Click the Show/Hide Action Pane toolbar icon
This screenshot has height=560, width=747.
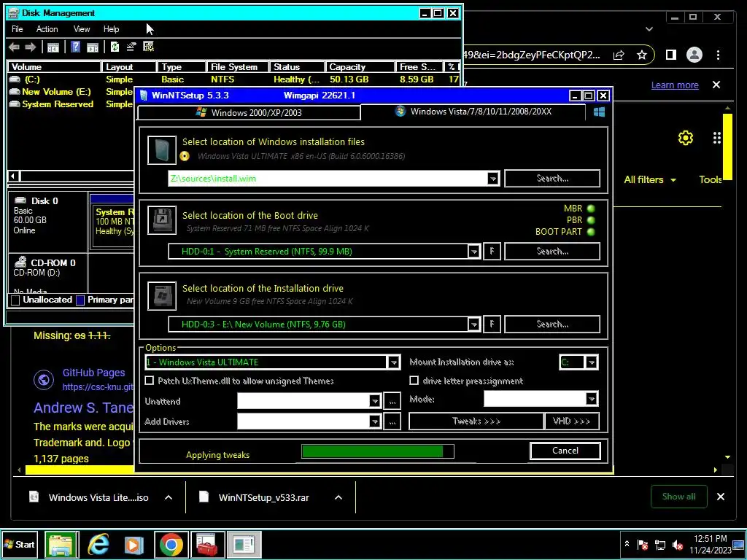click(93, 47)
